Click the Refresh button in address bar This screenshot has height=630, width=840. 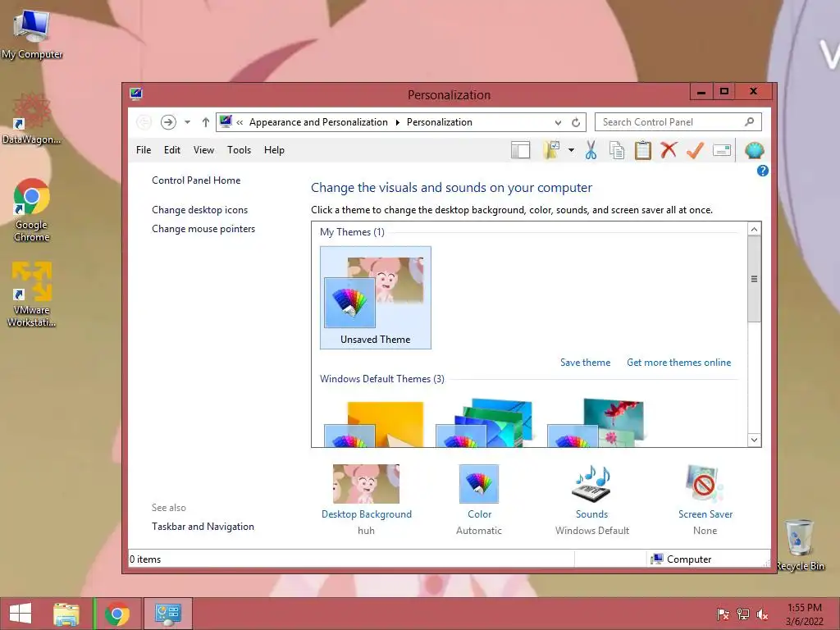click(x=576, y=123)
